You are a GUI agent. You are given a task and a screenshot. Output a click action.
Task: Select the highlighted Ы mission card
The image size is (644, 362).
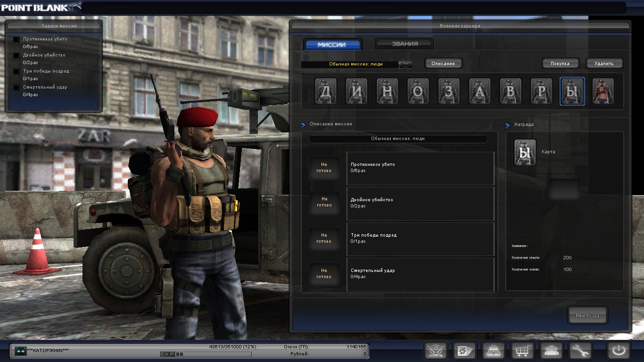[572, 91]
